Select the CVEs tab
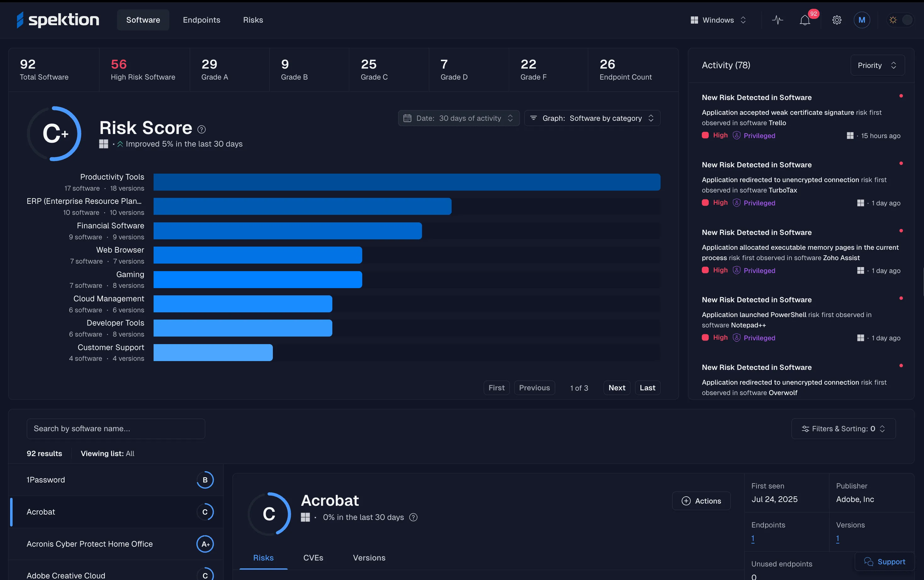 [313, 558]
